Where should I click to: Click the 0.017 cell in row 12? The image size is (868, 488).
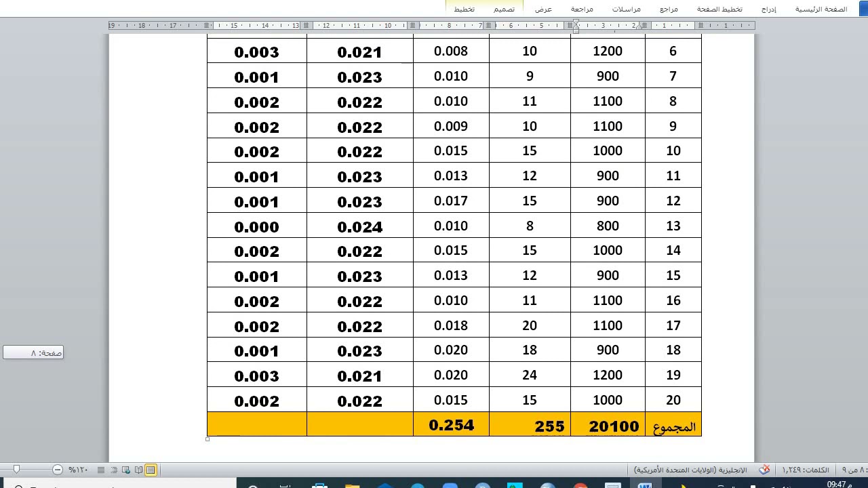tap(451, 201)
